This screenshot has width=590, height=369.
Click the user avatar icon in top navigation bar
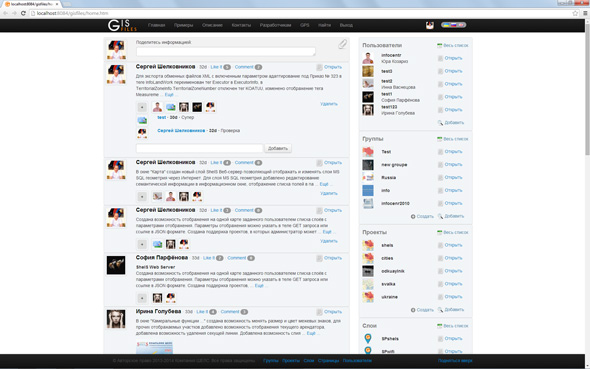(430, 25)
